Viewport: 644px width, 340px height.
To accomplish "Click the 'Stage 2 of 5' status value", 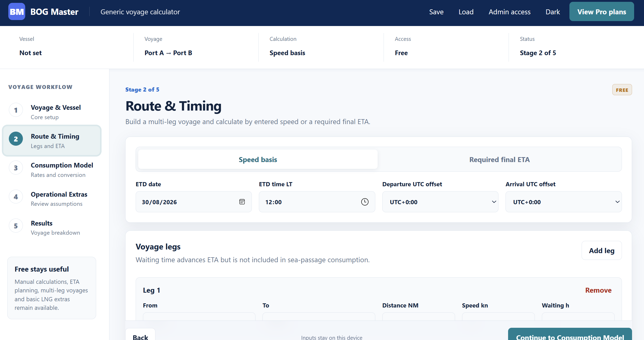I will (x=538, y=53).
